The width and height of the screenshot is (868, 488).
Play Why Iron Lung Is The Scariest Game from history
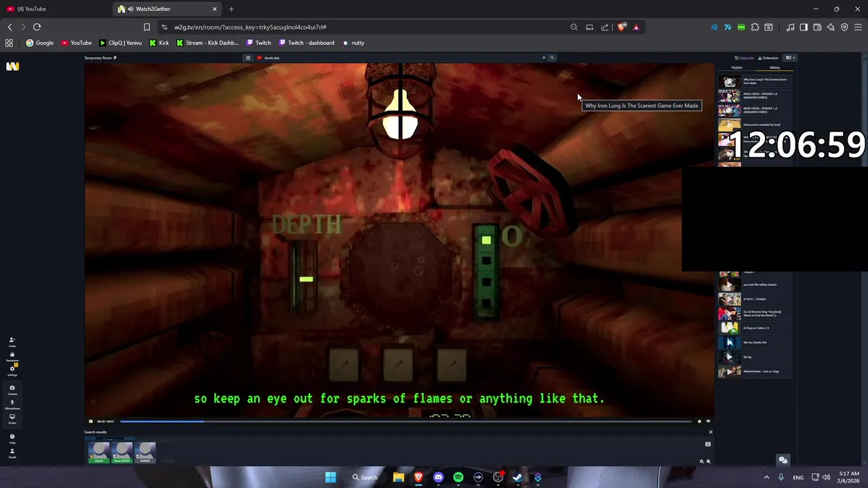coord(754,81)
